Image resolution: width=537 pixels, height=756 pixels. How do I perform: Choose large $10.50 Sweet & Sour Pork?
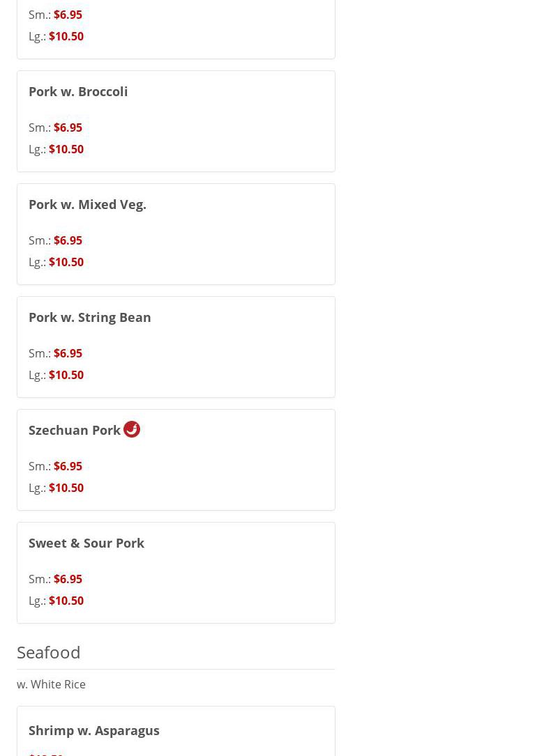click(66, 601)
